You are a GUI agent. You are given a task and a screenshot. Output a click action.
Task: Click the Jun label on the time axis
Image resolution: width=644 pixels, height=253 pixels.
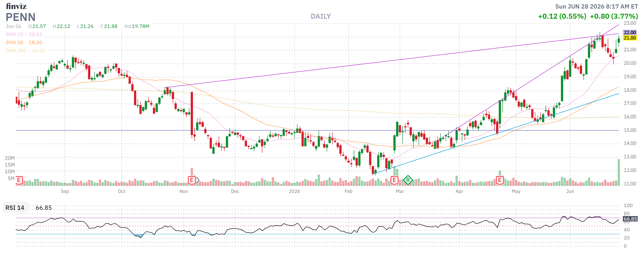click(x=570, y=192)
